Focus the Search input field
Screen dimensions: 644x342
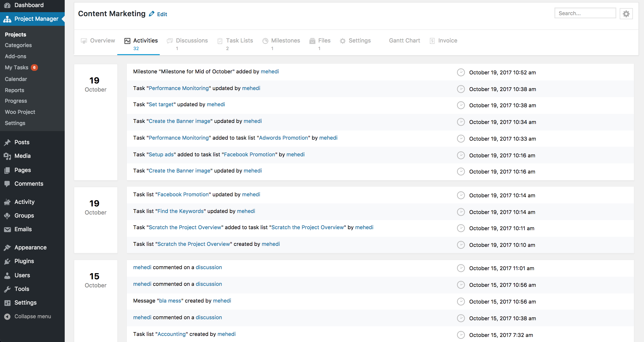click(585, 13)
